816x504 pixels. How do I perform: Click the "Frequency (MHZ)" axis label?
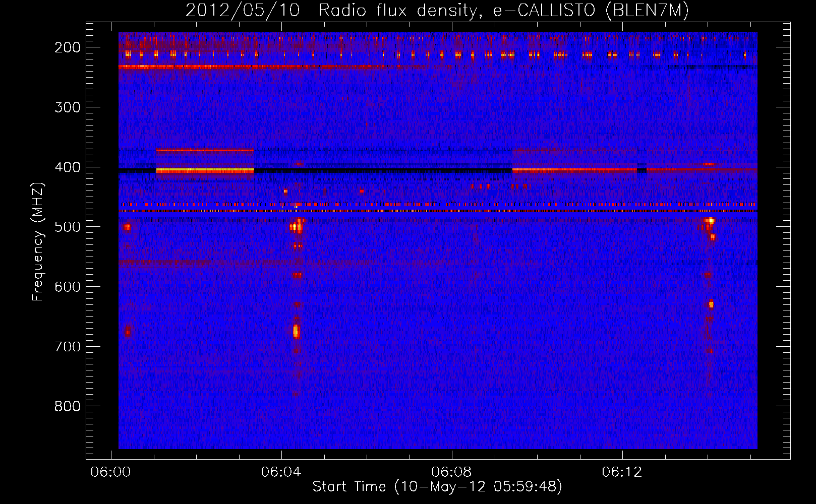point(38,241)
